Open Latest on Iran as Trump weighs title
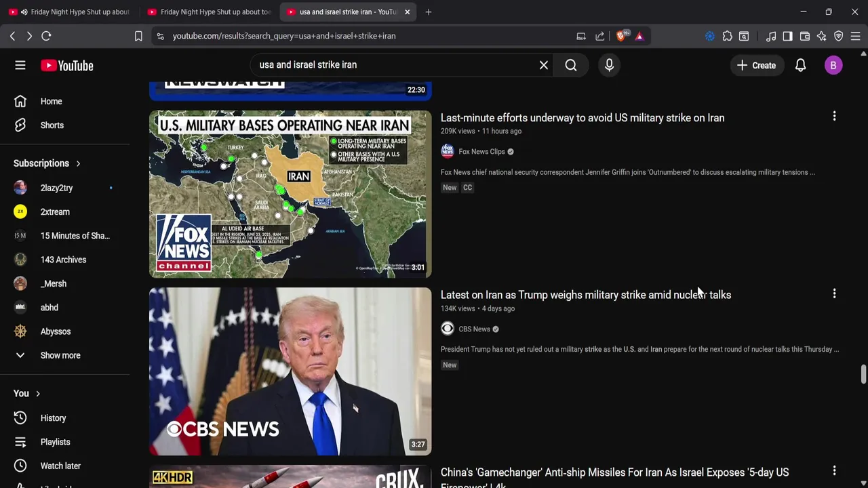Screen dimensions: 868x488 [x=586, y=295]
